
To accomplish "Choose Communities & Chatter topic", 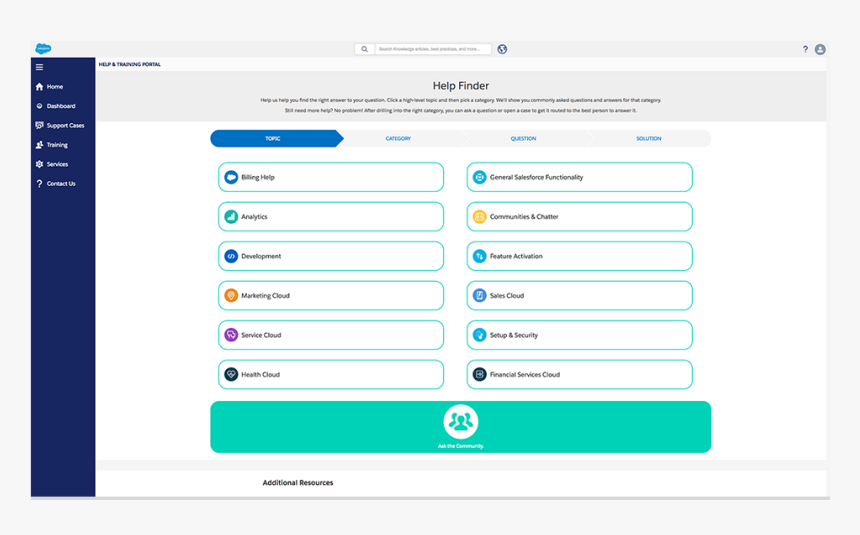I will tap(580, 217).
